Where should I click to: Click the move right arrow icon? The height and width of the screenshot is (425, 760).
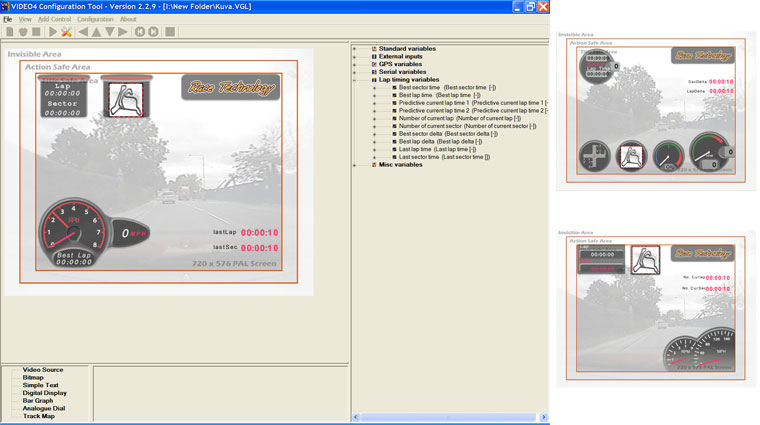click(123, 32)
